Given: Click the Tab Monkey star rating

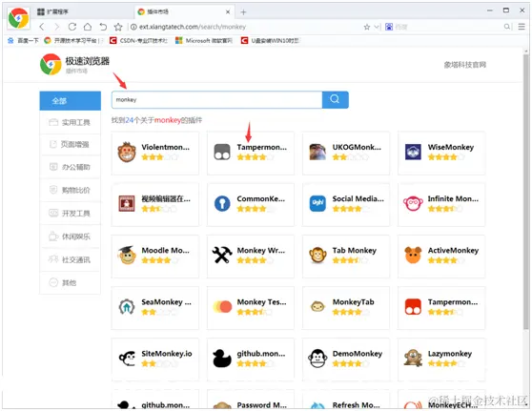Looking at the screenshot, I should pyautogui.click(x=350, y=260).
